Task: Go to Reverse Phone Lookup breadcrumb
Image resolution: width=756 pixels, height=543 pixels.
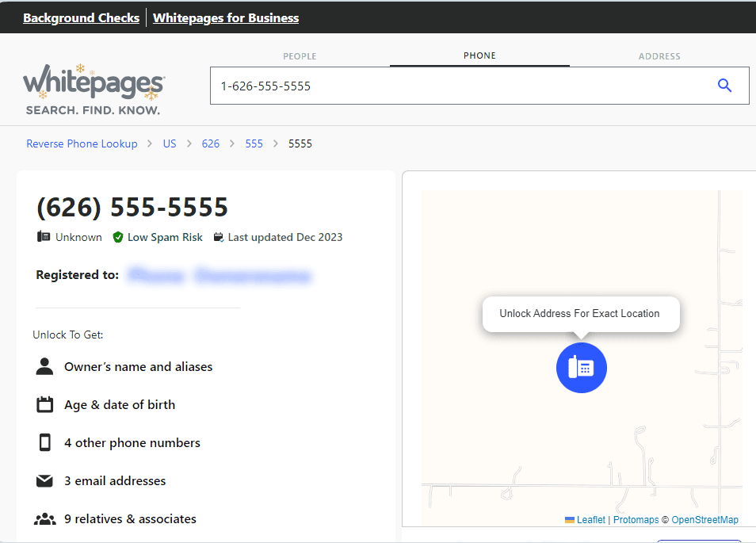Action: point(82,143)
